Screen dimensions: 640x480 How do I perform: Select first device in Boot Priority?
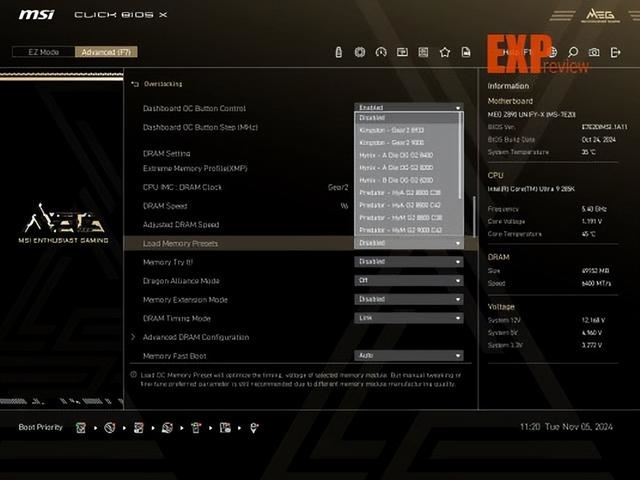pyautogui.click(x=80, y=427)
